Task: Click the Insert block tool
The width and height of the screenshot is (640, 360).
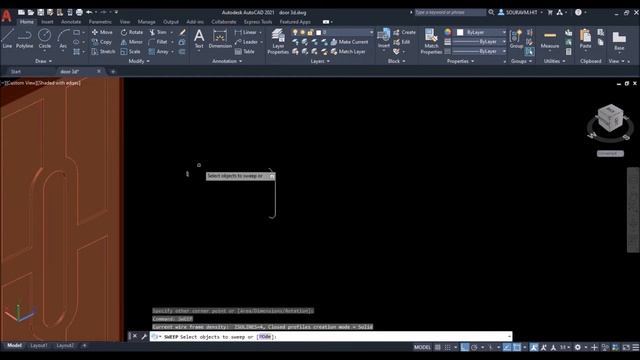Action: click(384, 39)
